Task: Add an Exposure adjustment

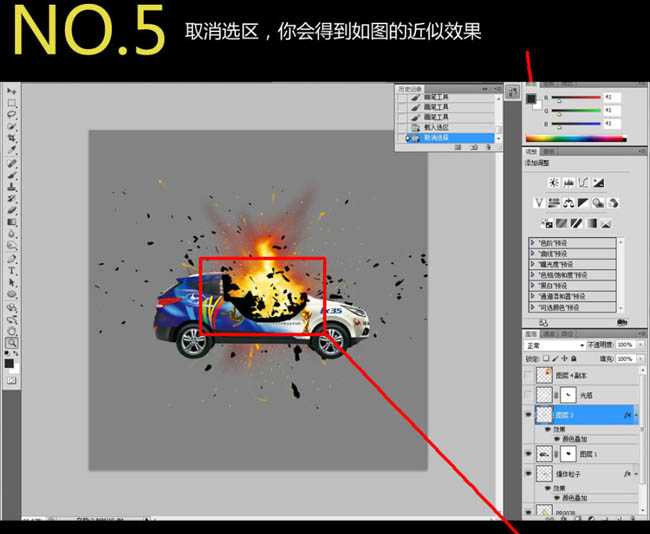Action: (599, 182)
